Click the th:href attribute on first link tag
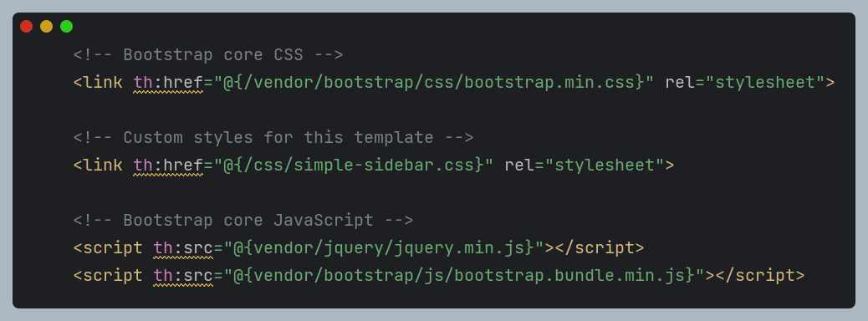This screenshot has height=321, width=868. click(168, 83)
